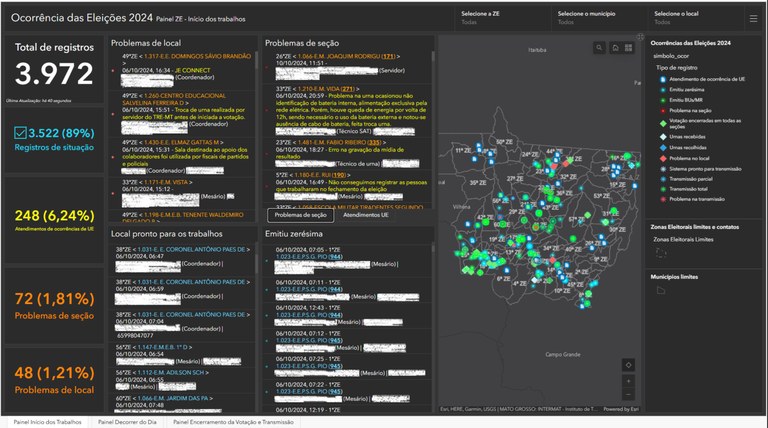Click the 1.317-E.E. Domingos Sávio Brandão link
The width and height of the screenshot is (768, 428).
(190, 56)
